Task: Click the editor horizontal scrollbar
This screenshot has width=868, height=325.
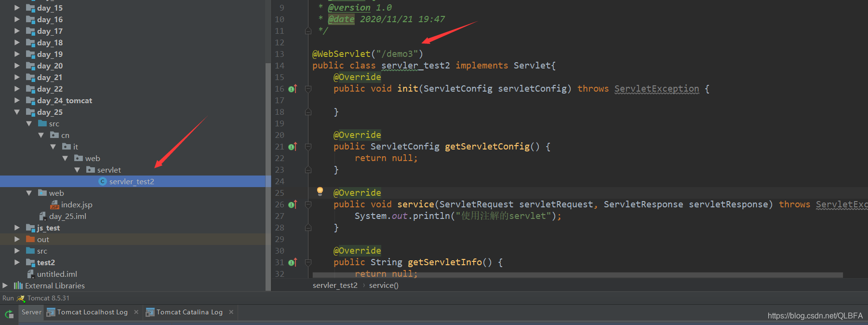Action: point(577,275)
